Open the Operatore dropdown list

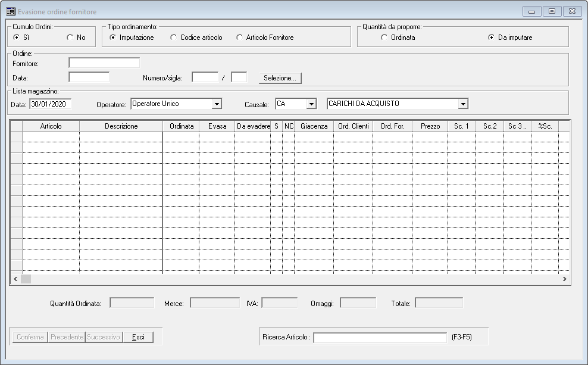[x=217, y=104]
